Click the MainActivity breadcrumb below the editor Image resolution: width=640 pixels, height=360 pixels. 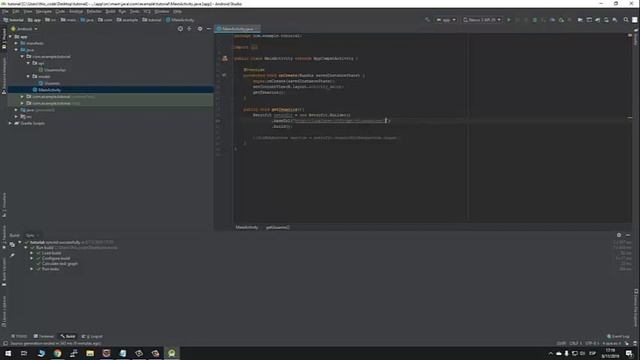click(247, 227)
